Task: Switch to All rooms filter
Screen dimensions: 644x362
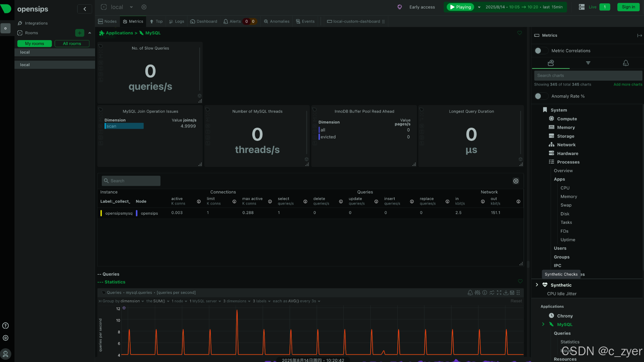Action: tap(72, 43)
